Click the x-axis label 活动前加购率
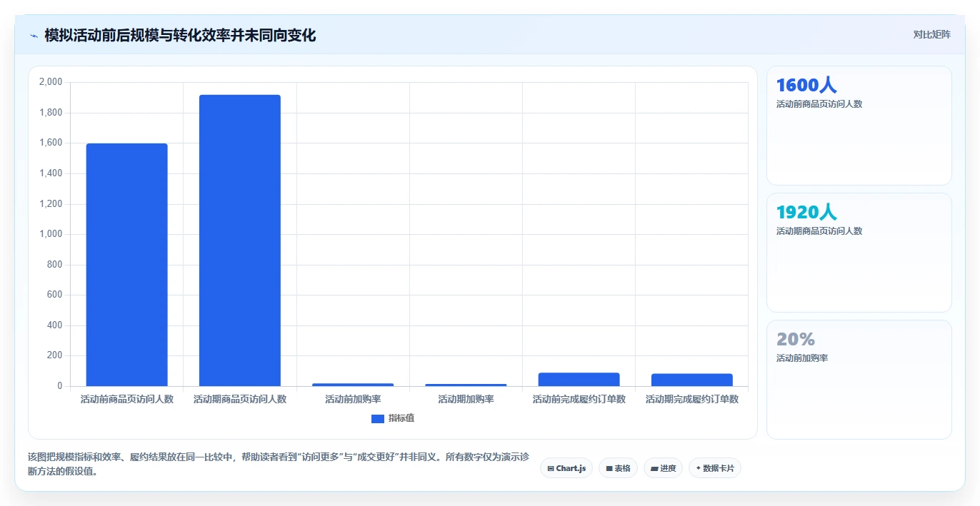Viewport: 980px width, 506px height. (x=353, y=400)
